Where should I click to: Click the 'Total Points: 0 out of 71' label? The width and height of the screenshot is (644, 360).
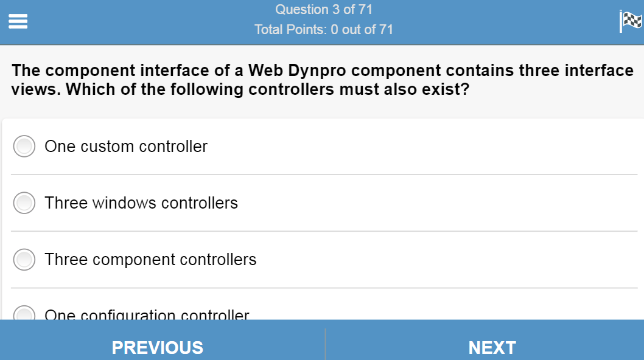[x=323, y=29]
